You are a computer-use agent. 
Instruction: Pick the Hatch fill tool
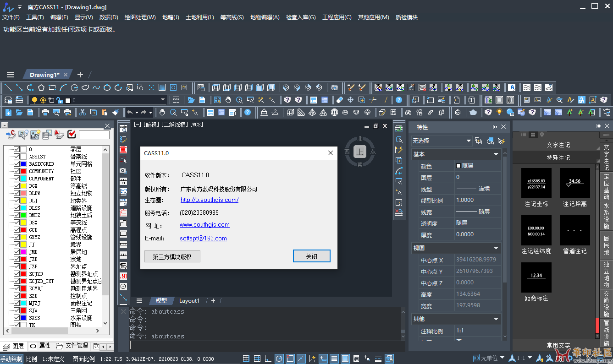pos(162,87)
